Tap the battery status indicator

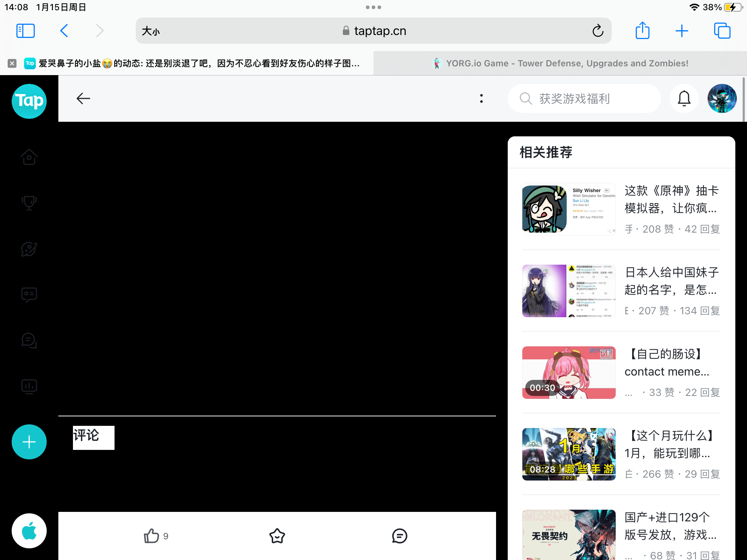(733, 7)
